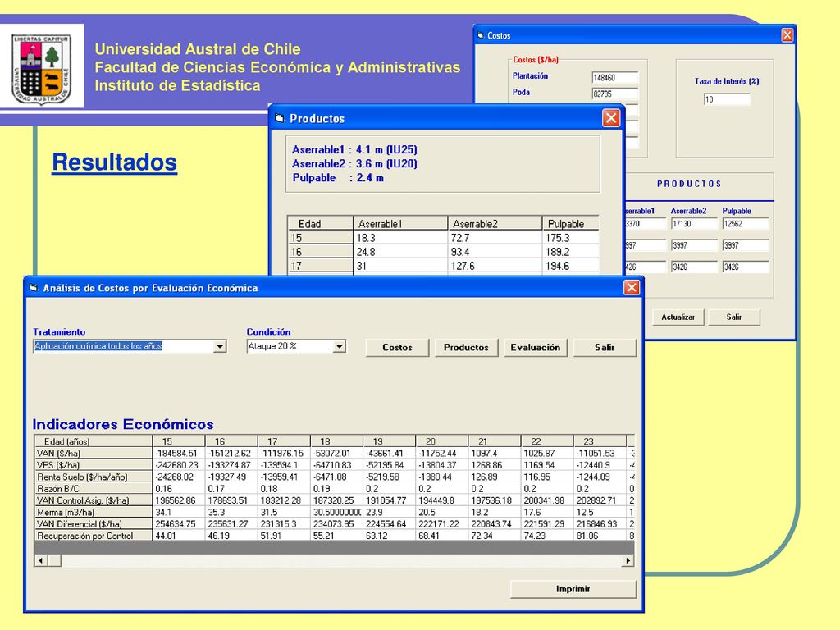Click the Aserrable2 field 3997

tap(694, 245)
